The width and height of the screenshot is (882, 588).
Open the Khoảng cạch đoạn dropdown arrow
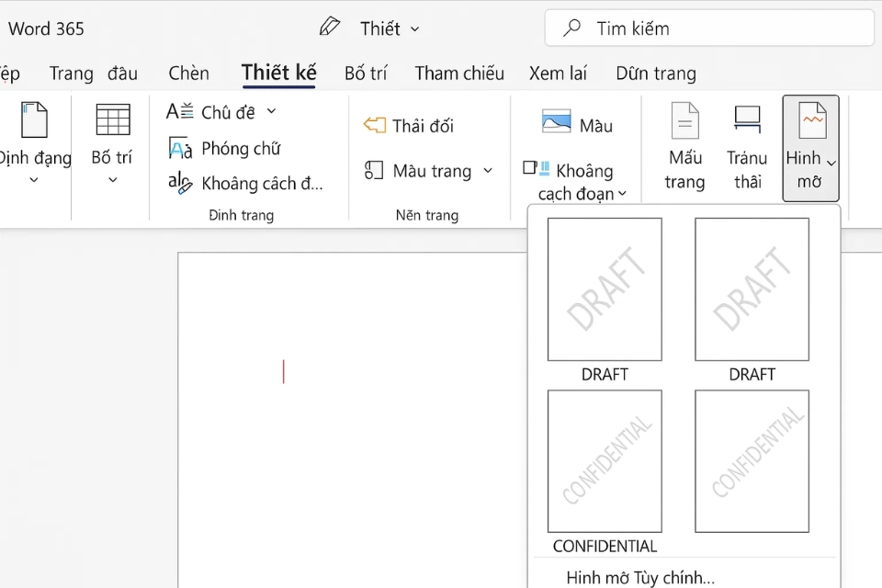point(623,192)
